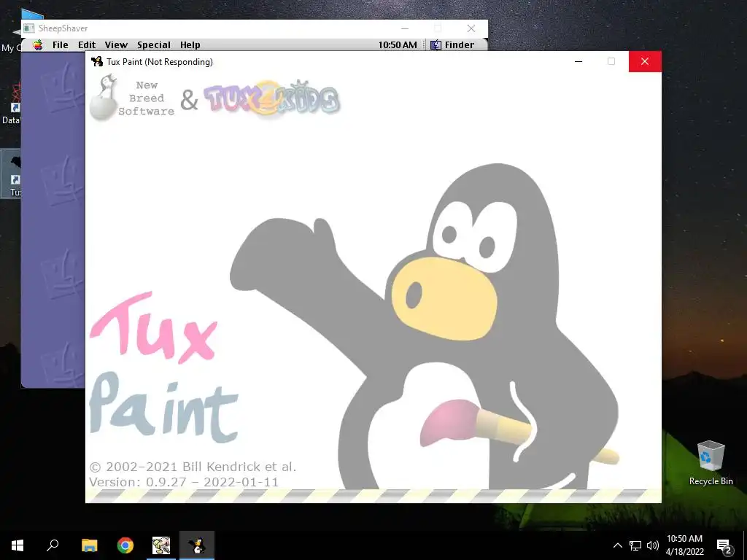Click the Tux4Kids logo
The height and width of the screenshot is (560, 747).
pos(272,98)
